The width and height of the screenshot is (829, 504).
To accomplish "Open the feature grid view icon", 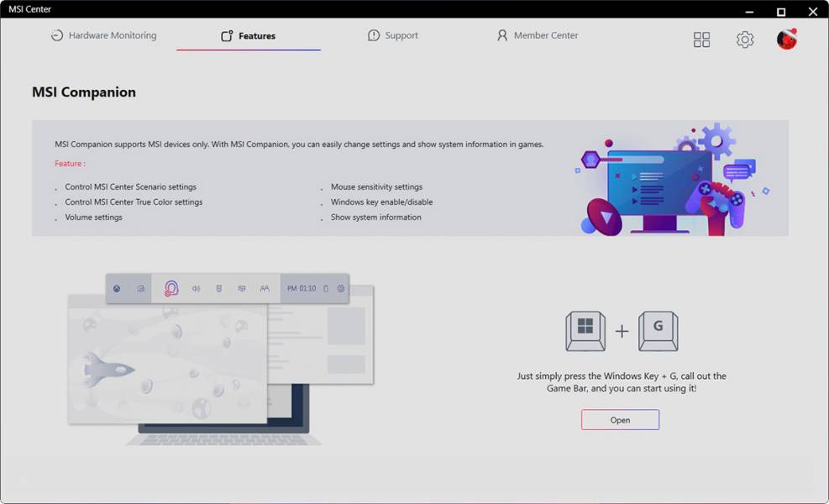I will point(701,39).
